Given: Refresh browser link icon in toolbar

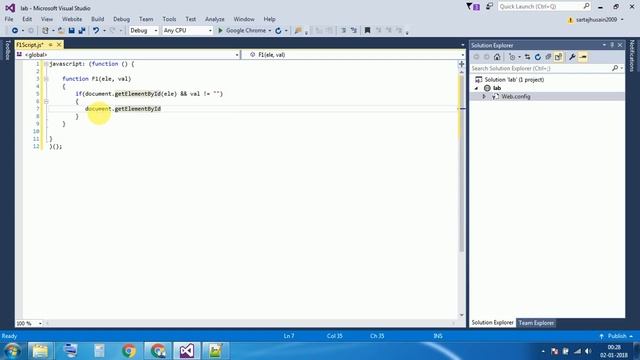Looking at the screenshot, I should 278,31.
